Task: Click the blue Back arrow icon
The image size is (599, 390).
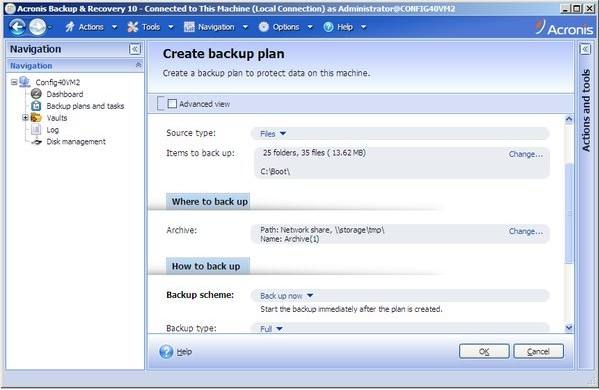Action: click(17, 27)
